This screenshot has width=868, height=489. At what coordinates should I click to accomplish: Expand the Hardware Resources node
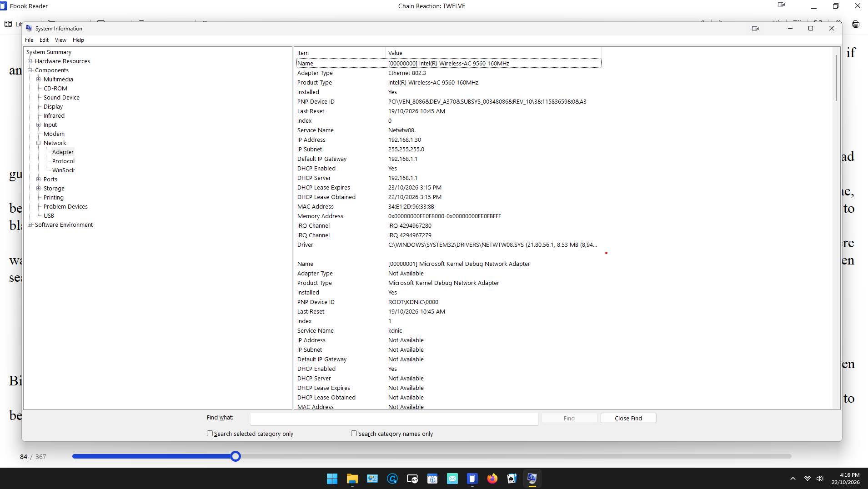point(30,61)
